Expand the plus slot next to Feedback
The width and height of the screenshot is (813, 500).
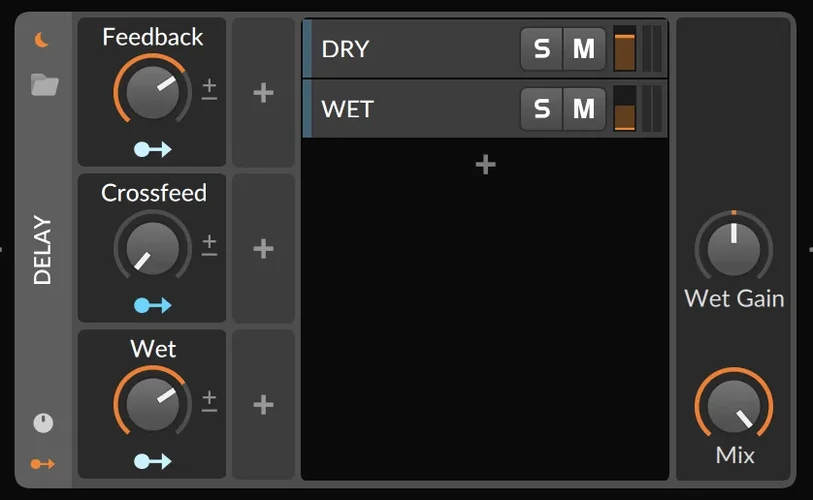pyautogui.click(x=263, y=93)
